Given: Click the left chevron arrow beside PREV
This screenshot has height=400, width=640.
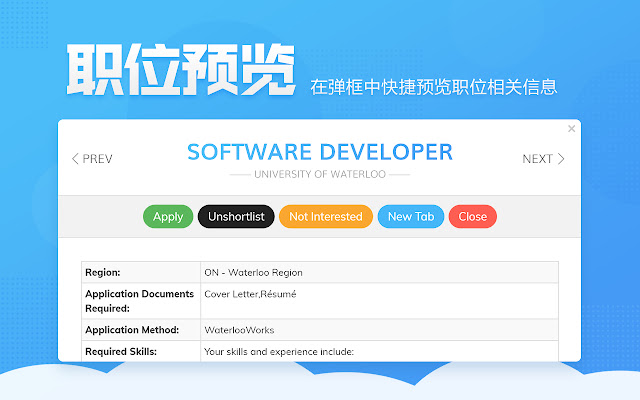Looking at the screenshot, I should tap(75, 158).
